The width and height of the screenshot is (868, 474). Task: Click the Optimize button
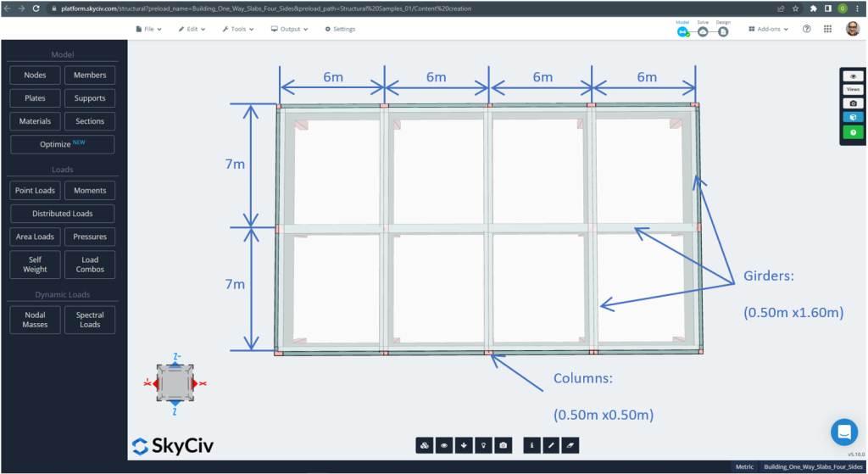[63, 144]
